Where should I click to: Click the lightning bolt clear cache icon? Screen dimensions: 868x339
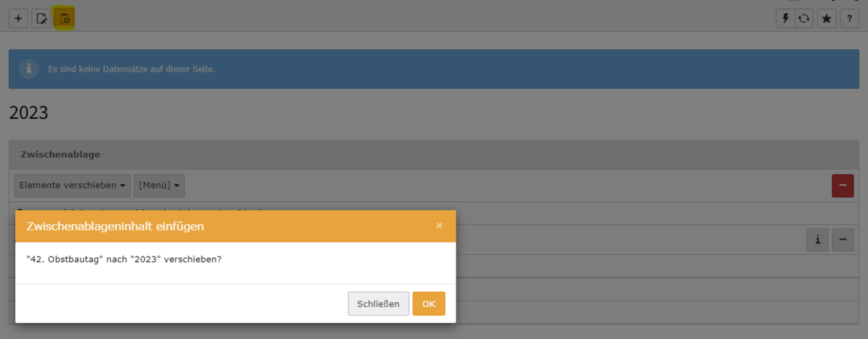pos(784,19)
